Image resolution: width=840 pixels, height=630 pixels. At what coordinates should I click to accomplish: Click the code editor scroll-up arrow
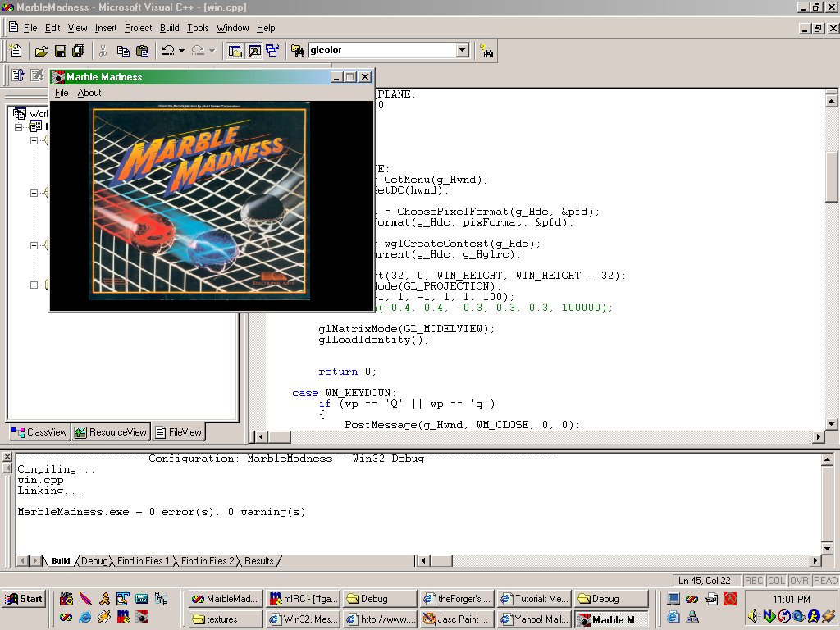point(832,99)
